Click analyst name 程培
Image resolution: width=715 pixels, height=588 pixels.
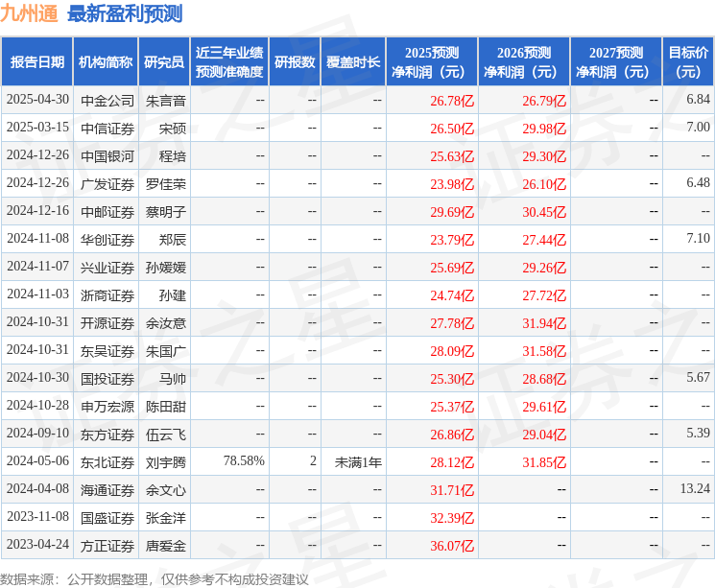[x=173, y=156]
